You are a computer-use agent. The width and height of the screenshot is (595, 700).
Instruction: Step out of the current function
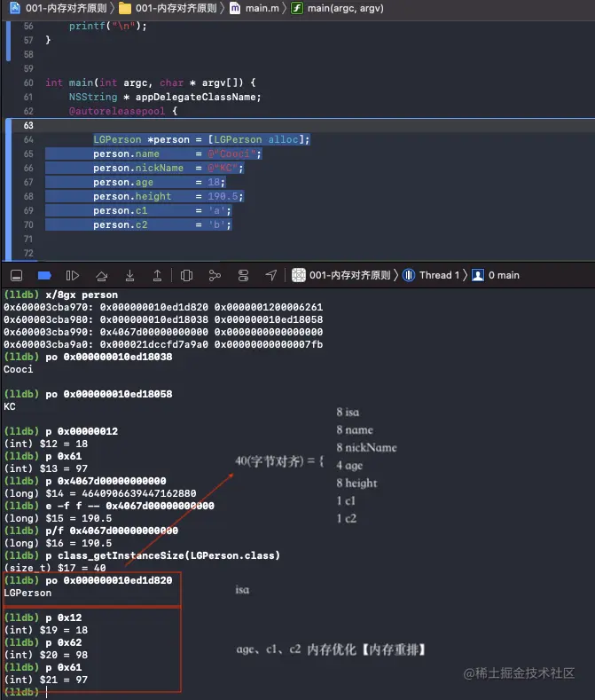157,275
